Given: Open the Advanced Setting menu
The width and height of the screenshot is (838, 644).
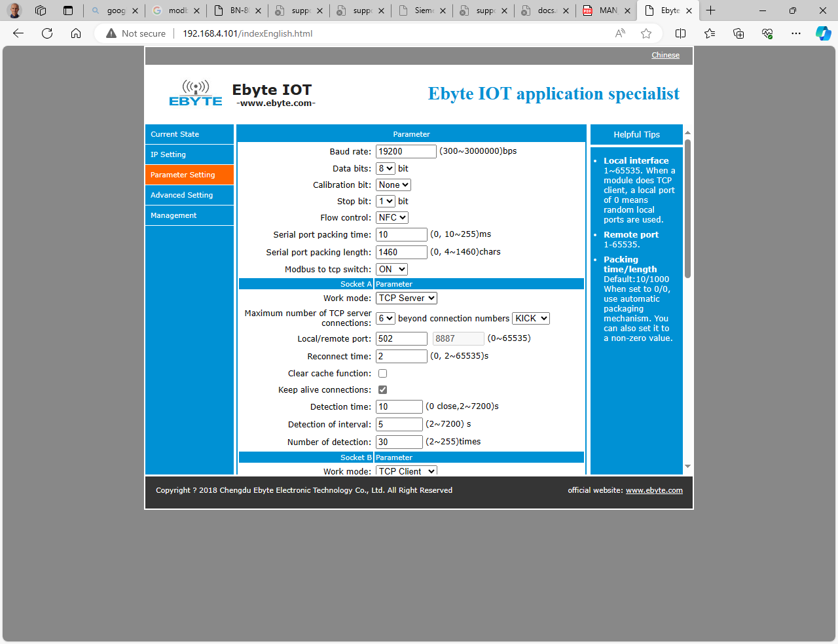Looking at the screenshot, I should click(189, 195).
